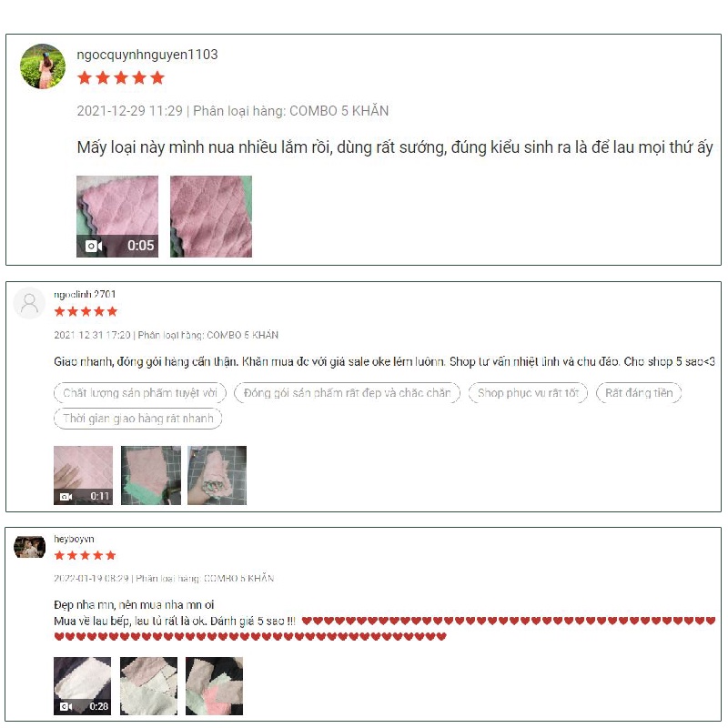This screenshot has width=728, height=728.
Task: Open heyboyvn's last photo with pink towel
Action: (215, 686)
